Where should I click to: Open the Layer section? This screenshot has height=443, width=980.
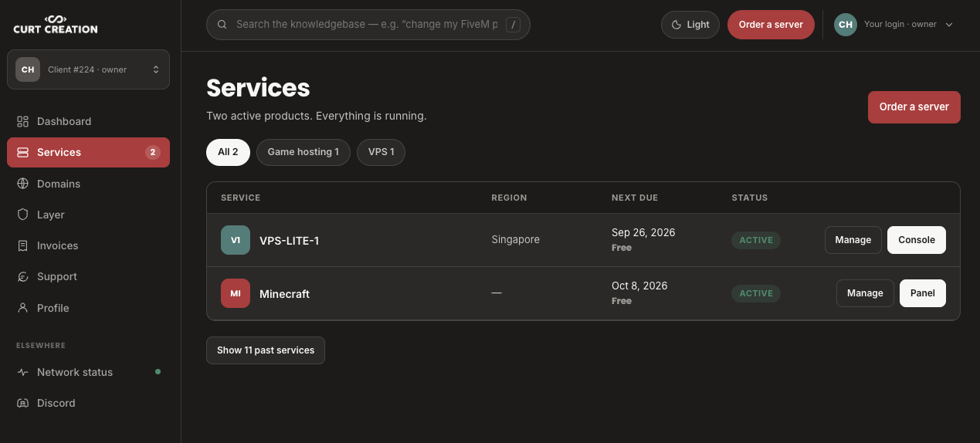pos(88,215)
